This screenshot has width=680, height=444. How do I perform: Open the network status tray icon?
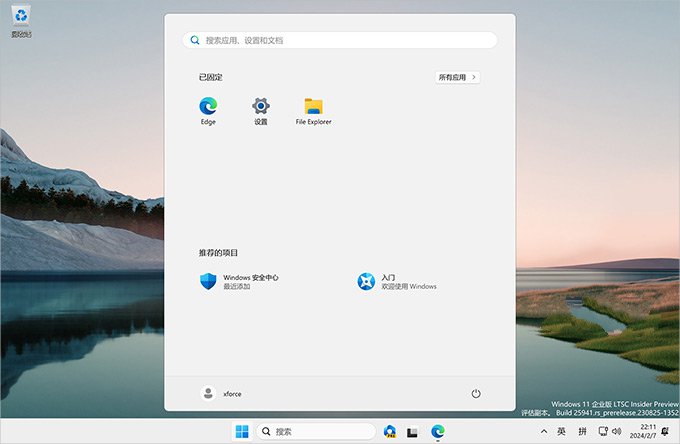[x=603, y=431]
